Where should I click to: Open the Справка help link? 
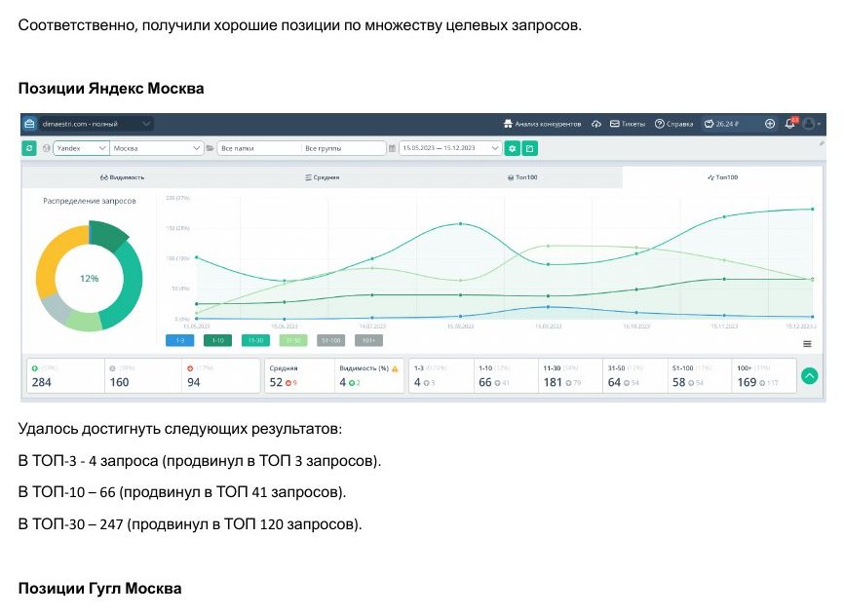coord(673,124)
